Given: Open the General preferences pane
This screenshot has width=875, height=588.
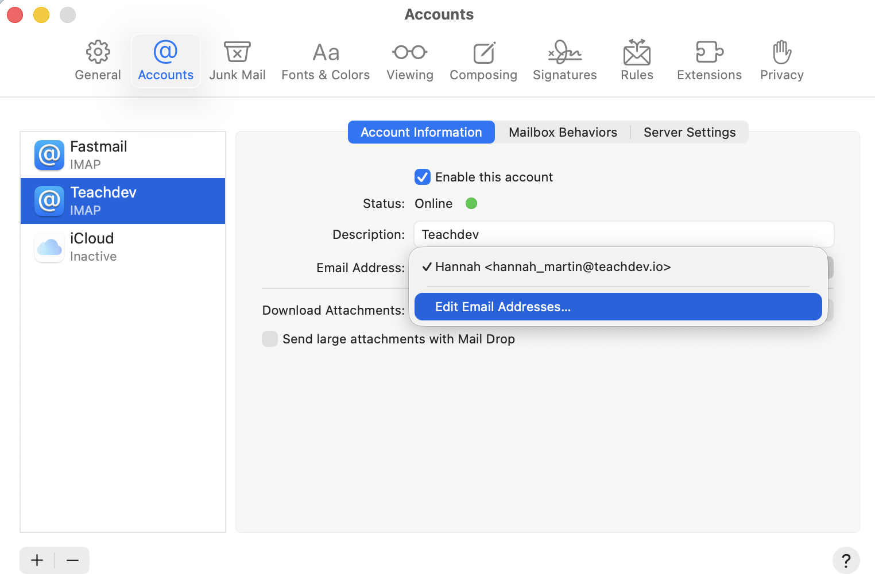Looking at the screenshot, I should [98, 61].
